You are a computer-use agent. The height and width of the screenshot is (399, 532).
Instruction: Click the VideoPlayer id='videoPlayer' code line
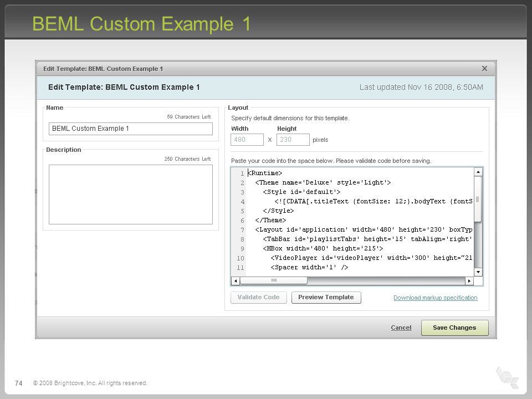(371, 258)
